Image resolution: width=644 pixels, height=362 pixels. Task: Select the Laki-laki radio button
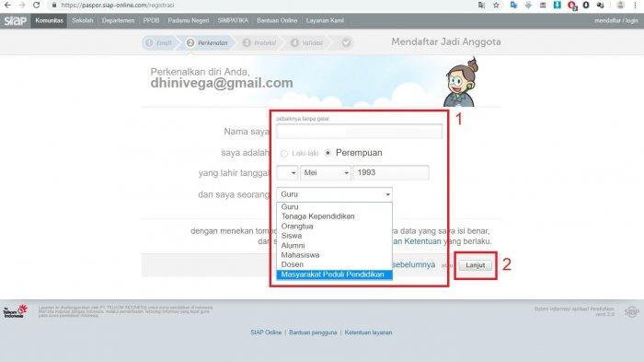[283, 154]
